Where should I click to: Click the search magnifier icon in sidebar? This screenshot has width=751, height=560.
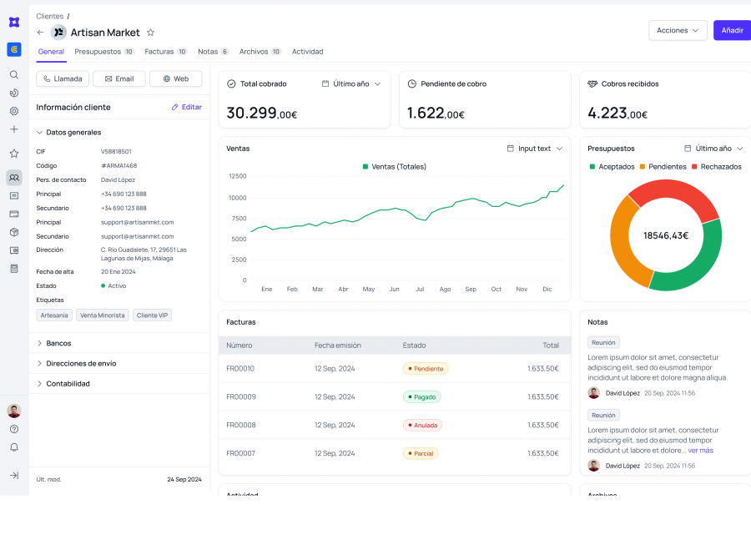(x=14, y=74)
